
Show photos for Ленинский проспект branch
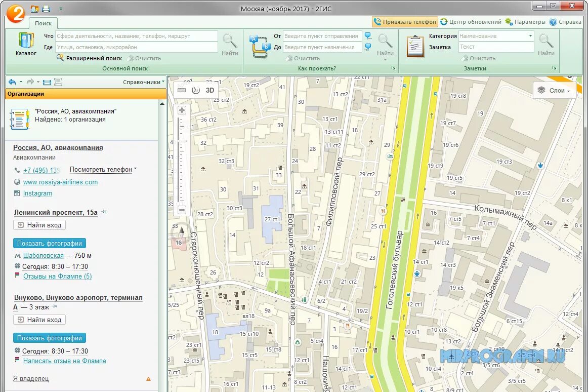pyautogui.click(x=50, y=243)
